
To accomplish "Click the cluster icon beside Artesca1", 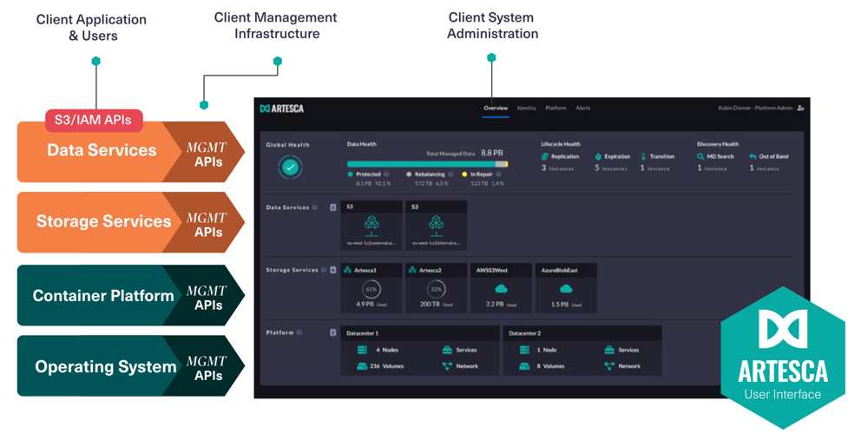I will [348, 270].
